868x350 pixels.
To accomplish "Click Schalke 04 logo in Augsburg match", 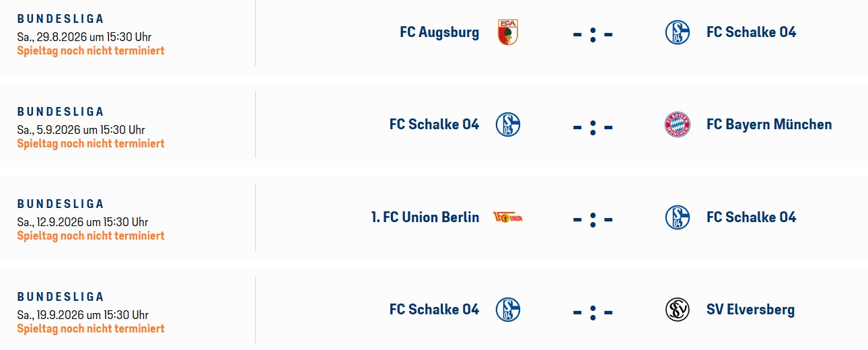I will click(678, 32).
